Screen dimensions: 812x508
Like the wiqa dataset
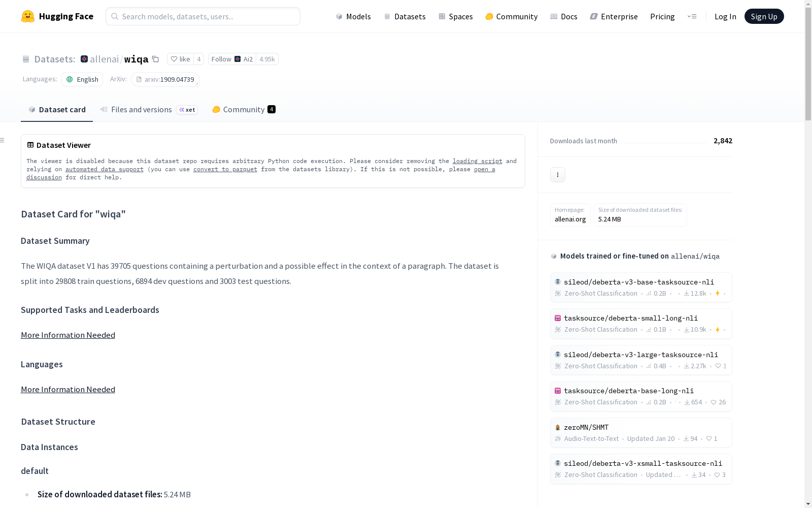181,59
